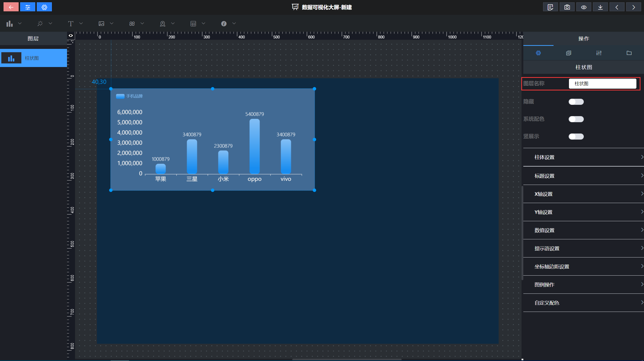Click the 图层 panel header
Image resolution: width=644 pixels, height=361 pixels.
click(33, 39)
